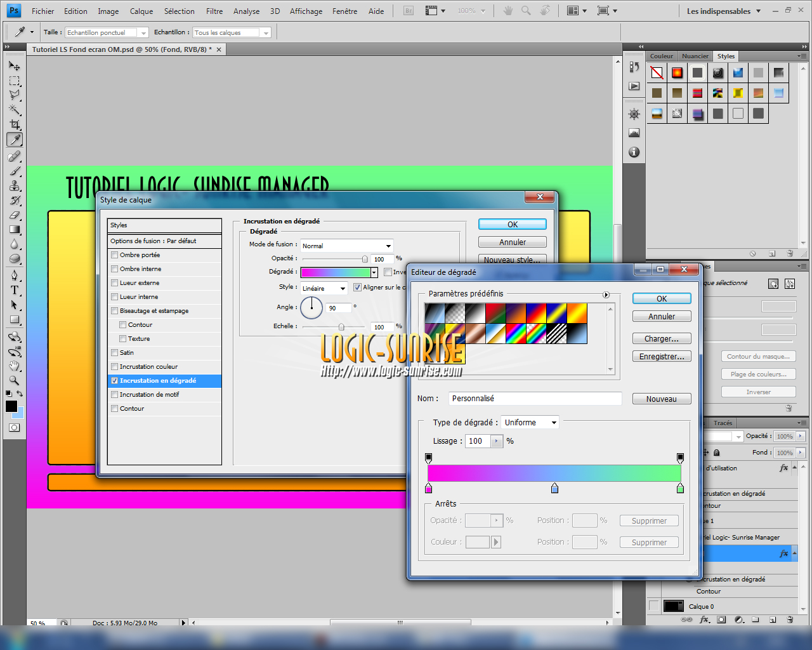Click the Angle dial control
This screenshot has width=812, height=650.
click(311, 308)
